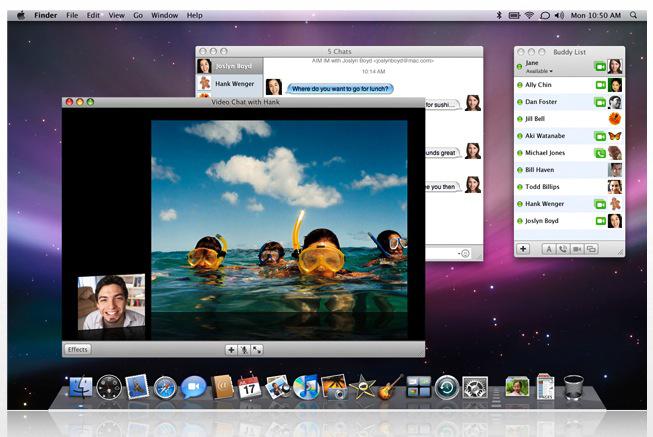Click the volume icon in the menu bar
Image resolution: width=653 pixels, height=437 pixels.
559,15
